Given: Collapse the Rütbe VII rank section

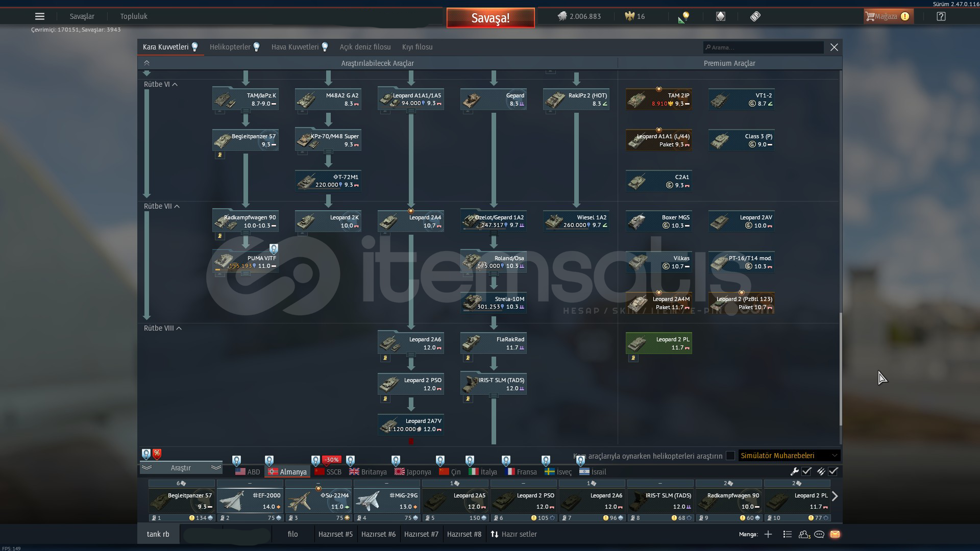Looking at the screenshot, I should coord(162,206).
